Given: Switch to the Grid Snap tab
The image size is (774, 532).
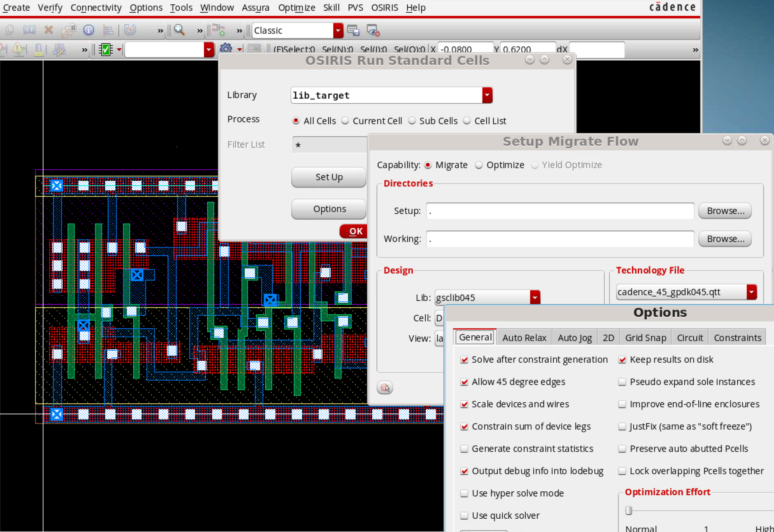Looking at the screenshot, I should [x=645, y=337].
